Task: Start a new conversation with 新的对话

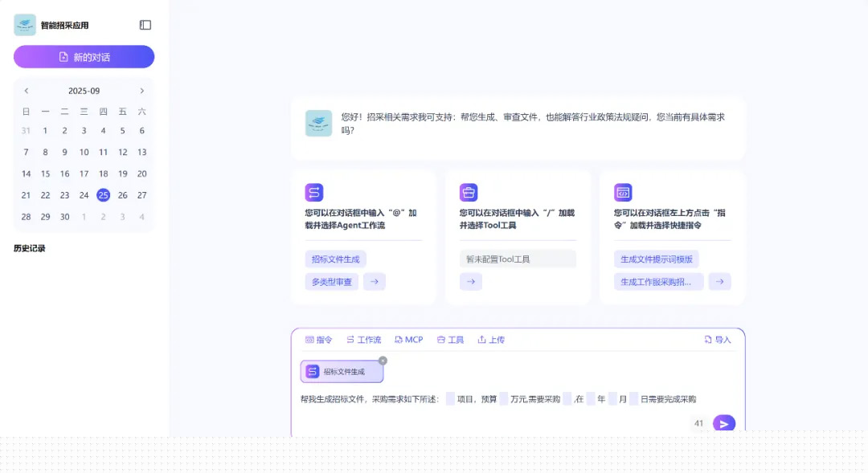Action: pos(84,57)
